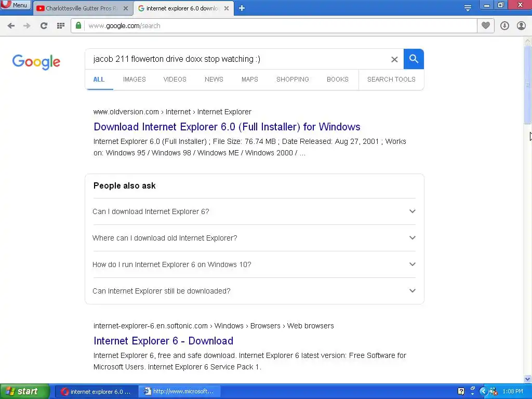Screen dimensions: 532x399
Task: Switch to NEWS results tab
Action: click(214, 79)
